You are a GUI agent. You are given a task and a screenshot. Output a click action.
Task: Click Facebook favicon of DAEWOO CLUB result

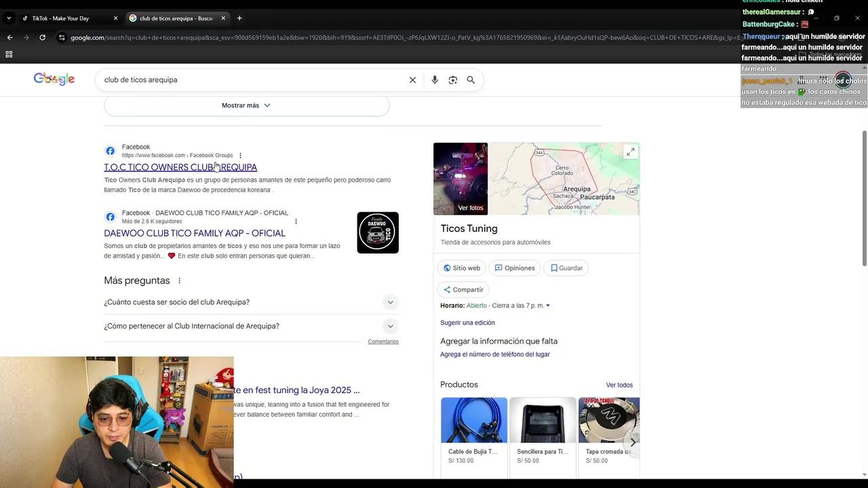(x=110, y=217)
